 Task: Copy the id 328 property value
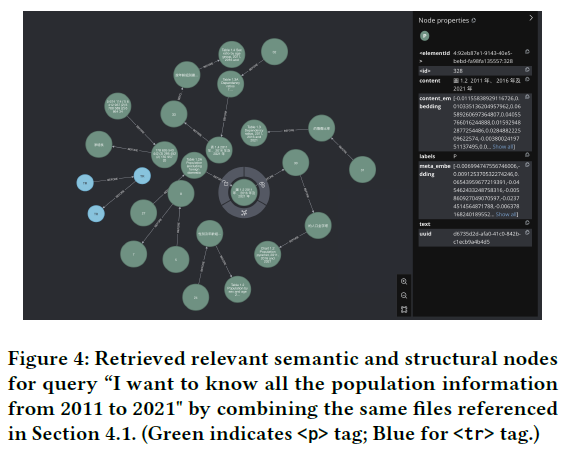coord(527,70)
